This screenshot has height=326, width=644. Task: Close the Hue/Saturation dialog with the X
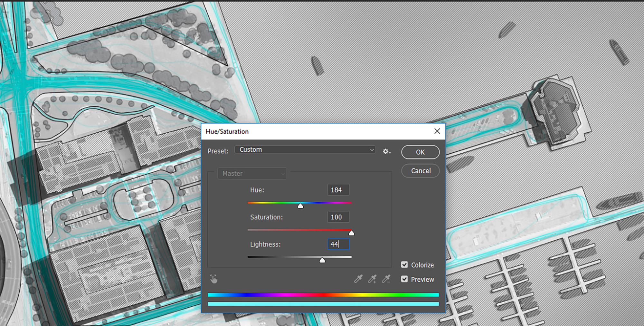[x=437, y=131]
